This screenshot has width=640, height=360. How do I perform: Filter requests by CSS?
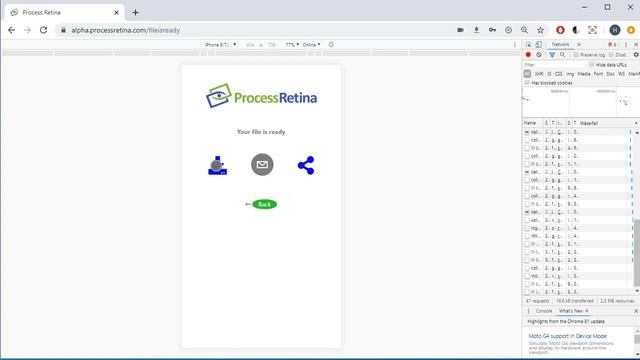coord(558,74)
